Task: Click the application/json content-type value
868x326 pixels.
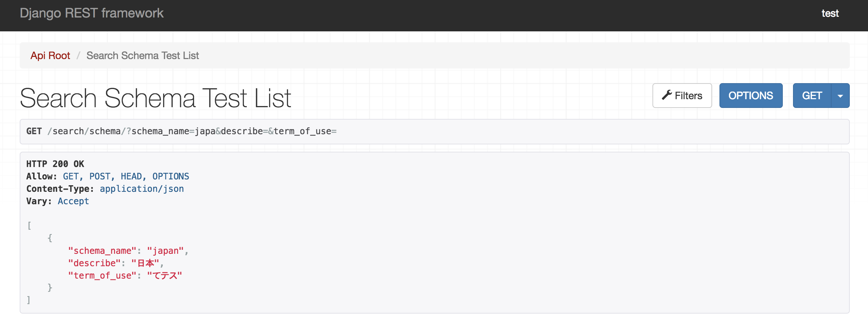Action: click(142, 189)
